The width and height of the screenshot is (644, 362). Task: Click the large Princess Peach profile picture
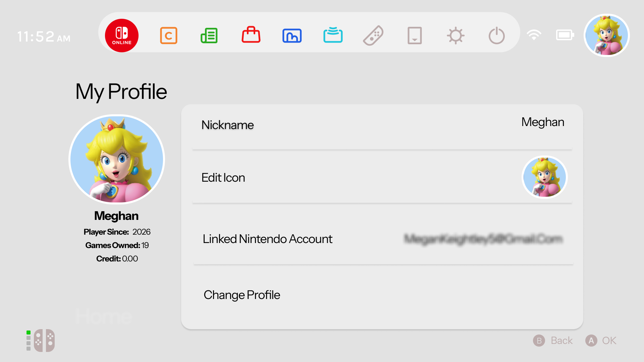coord(117,160)
